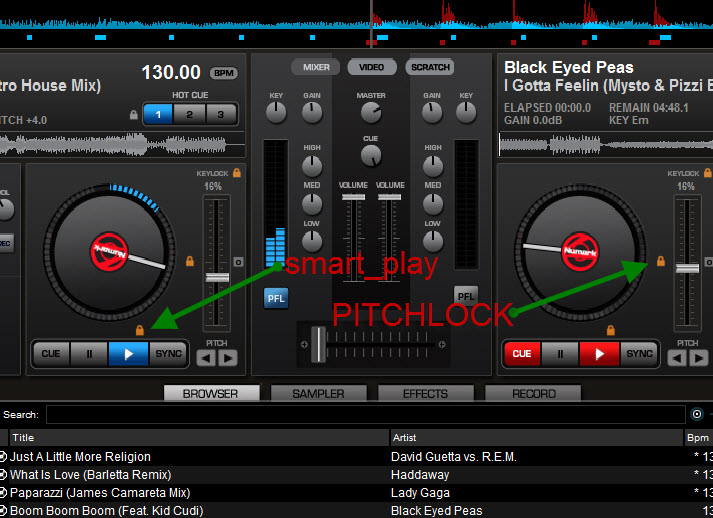The height and width of the screenshot is (518, 713).
Task: Click the right channel KEY knob
Action: tap(466, 112)
